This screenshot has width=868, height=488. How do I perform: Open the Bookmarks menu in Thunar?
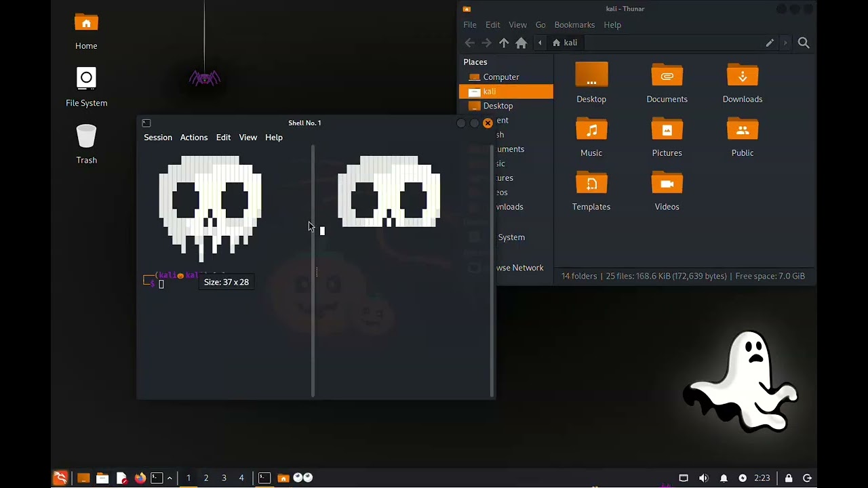[574, 24]
